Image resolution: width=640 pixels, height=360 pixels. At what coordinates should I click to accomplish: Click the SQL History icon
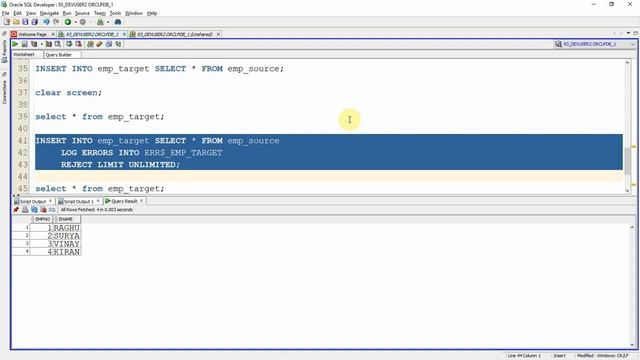pyautogui.click(x=109, y=44)
